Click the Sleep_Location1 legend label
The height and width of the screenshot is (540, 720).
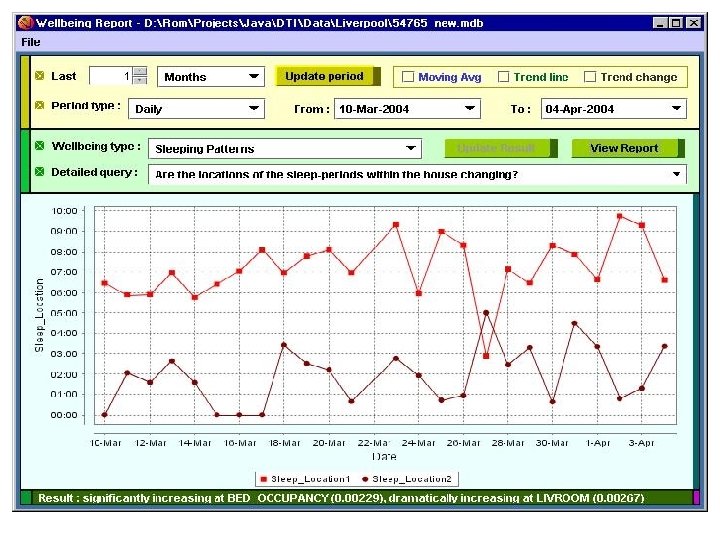[310, 479]
